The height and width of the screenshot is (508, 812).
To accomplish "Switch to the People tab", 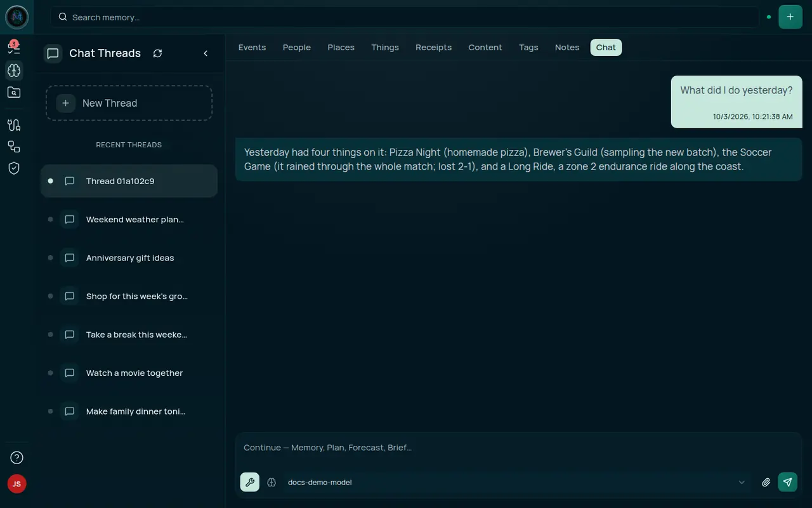I will (x=297, y=48).
